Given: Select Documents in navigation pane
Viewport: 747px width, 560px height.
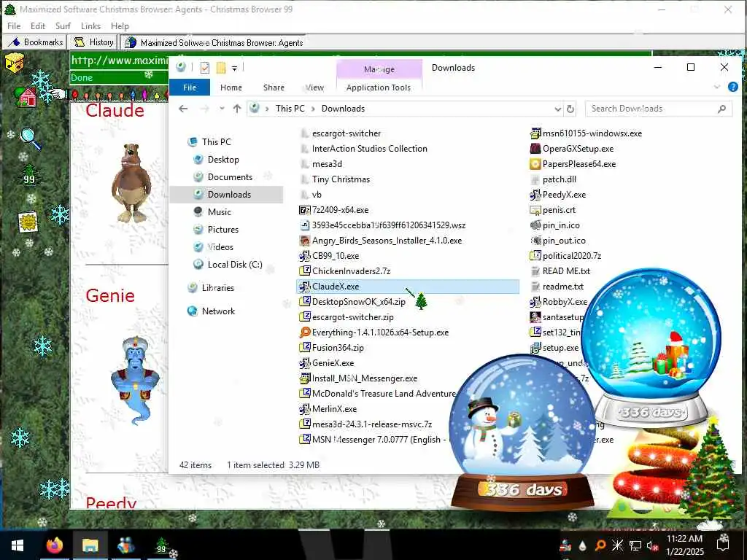Looking at the screenshot, I should pyautogui.click(x=230, y=177).
